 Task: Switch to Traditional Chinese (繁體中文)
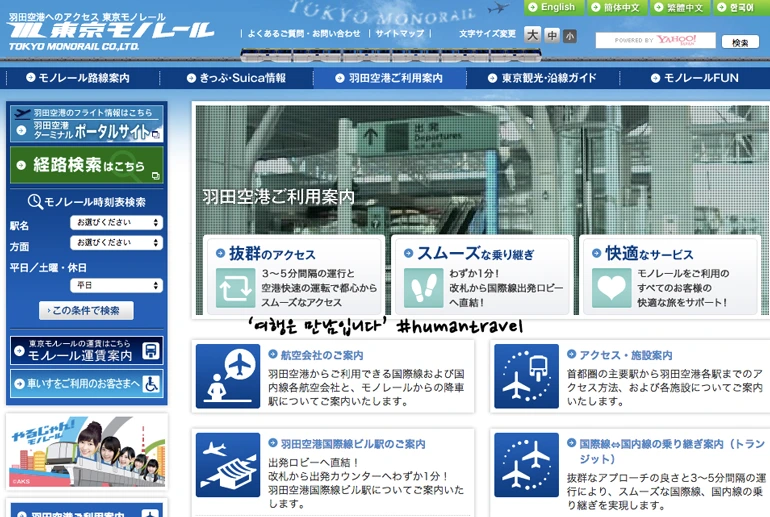680,7
